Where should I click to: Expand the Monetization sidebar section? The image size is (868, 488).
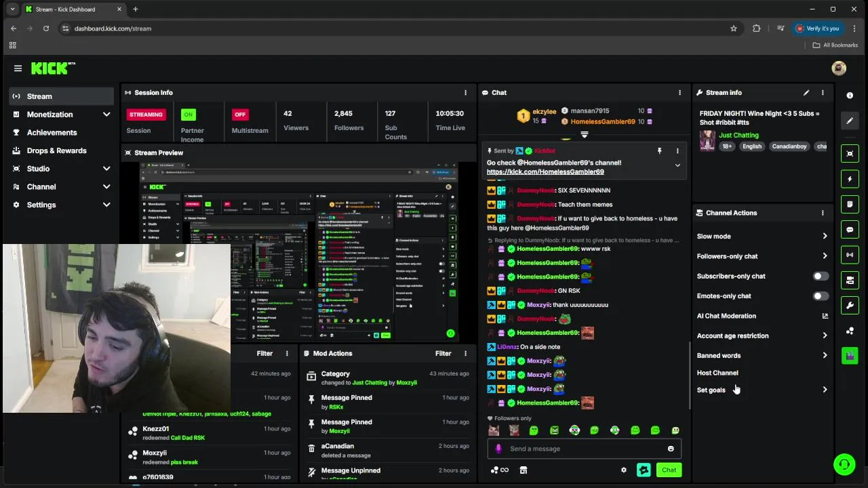106,115
